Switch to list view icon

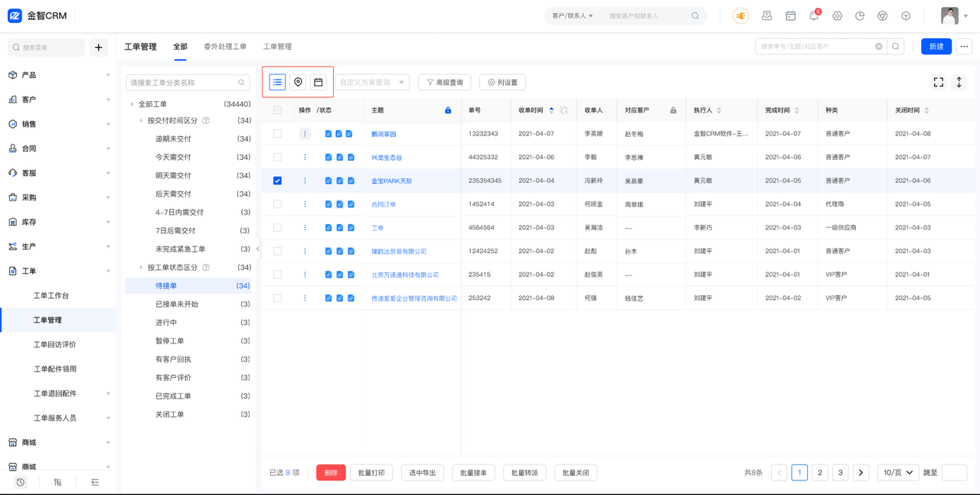coord(277,82)
